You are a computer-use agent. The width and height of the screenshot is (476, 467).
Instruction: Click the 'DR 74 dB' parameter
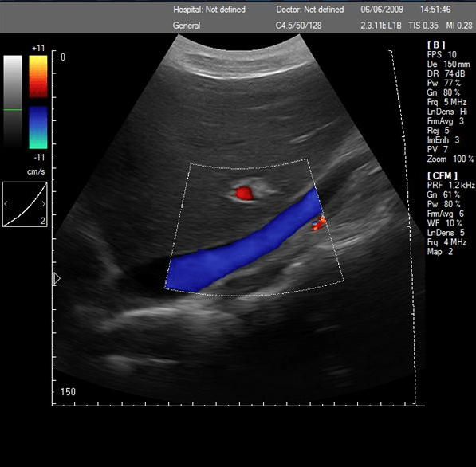click(x=446, y=73)
